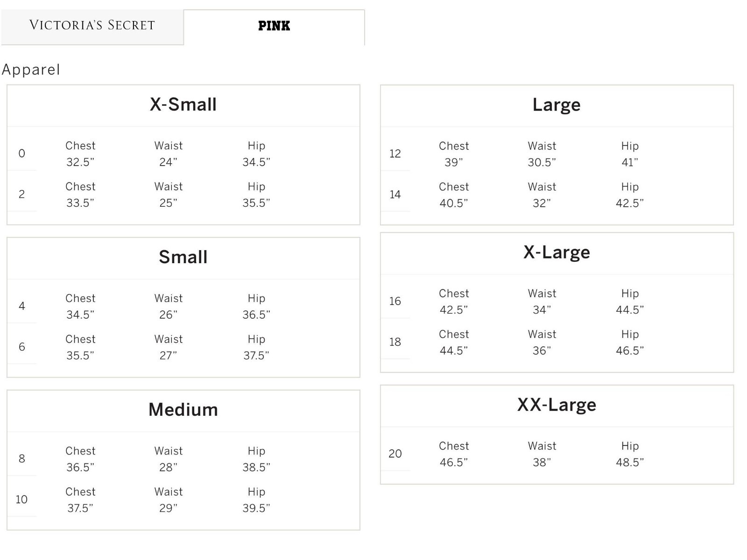Click the 28" waist value for size 8
The image size is (747, 560).
pyautogui.click(x=168, y=467)
